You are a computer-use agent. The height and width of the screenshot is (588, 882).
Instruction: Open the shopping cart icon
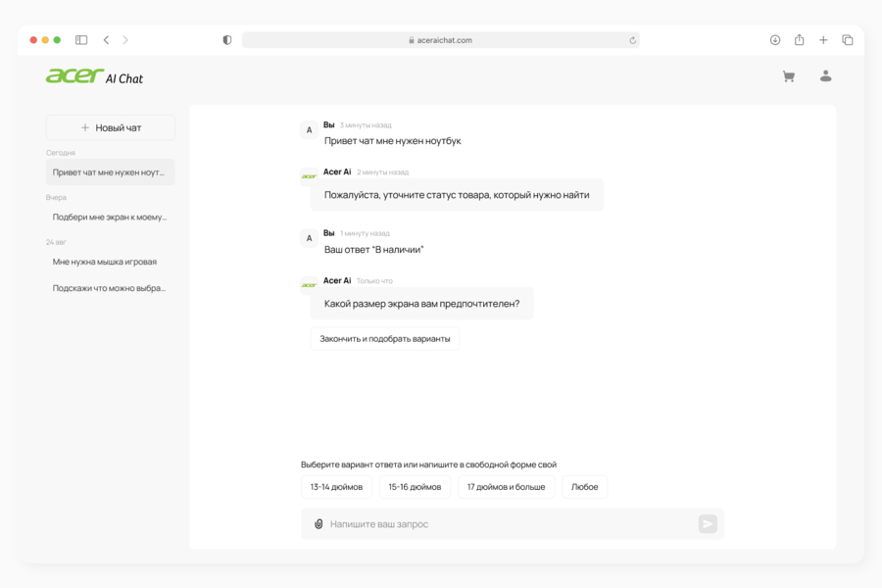(x=789, y=76)
